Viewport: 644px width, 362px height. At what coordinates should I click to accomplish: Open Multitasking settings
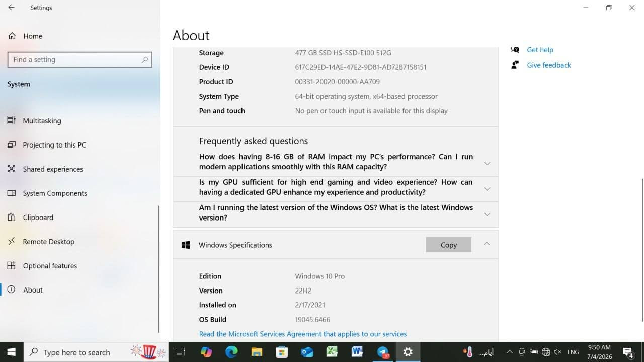coord(42,121)
